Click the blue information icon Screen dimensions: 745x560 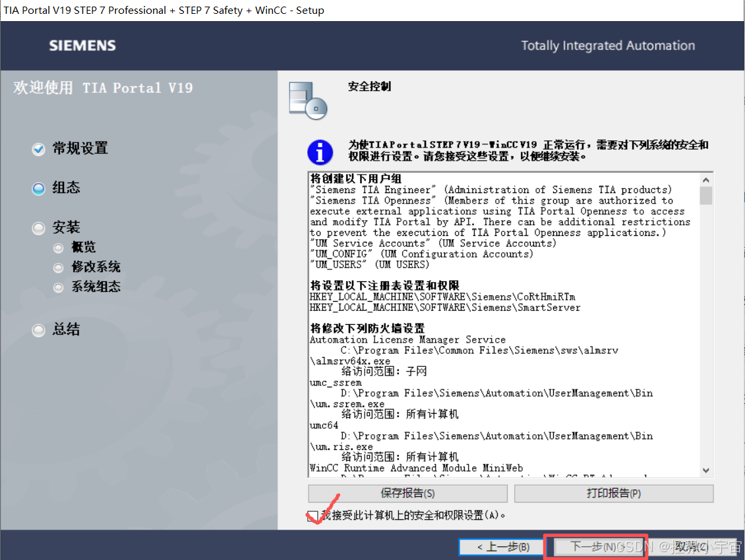point(320,152)
